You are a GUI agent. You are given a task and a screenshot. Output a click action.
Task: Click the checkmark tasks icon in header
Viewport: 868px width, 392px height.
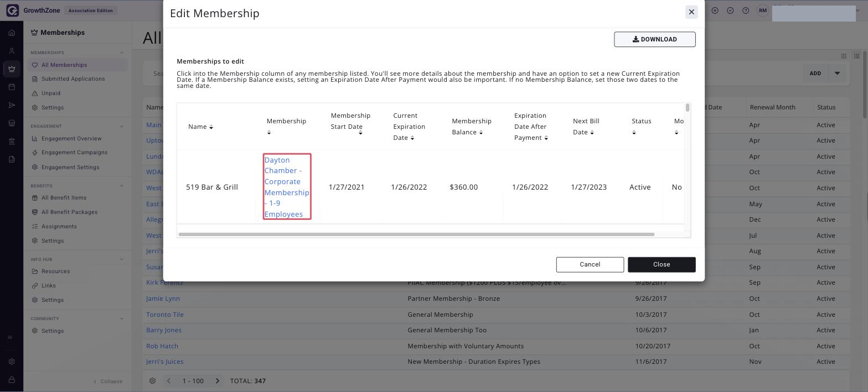pos(730,11)
